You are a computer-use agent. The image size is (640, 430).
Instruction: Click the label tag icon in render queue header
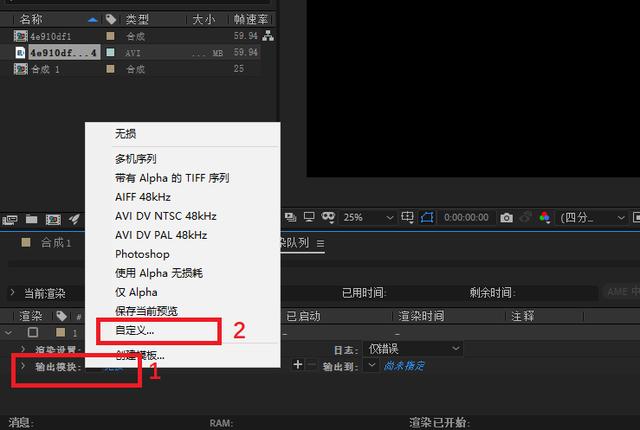click(62, 316)
